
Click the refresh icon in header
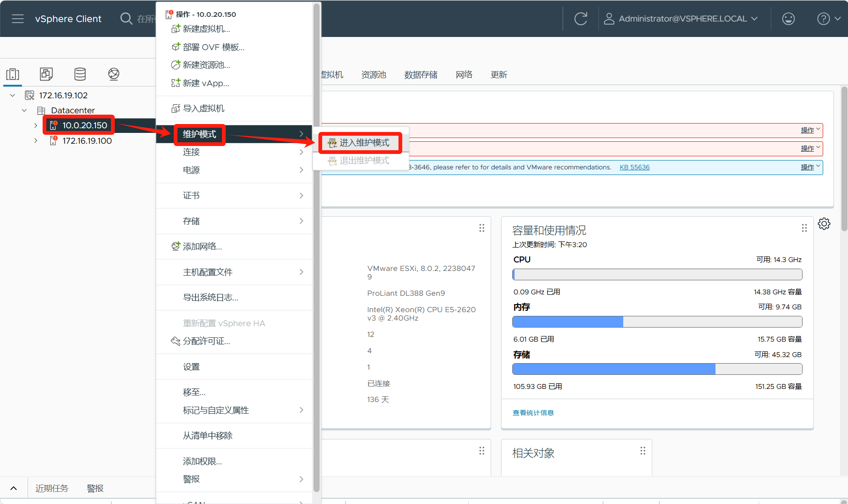(581, 19)
